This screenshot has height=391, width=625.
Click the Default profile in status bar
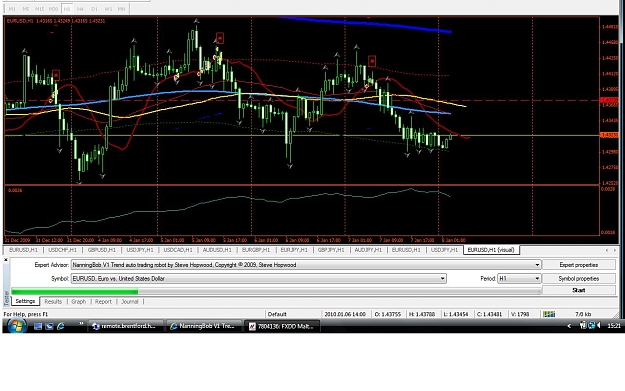[277, 314]
